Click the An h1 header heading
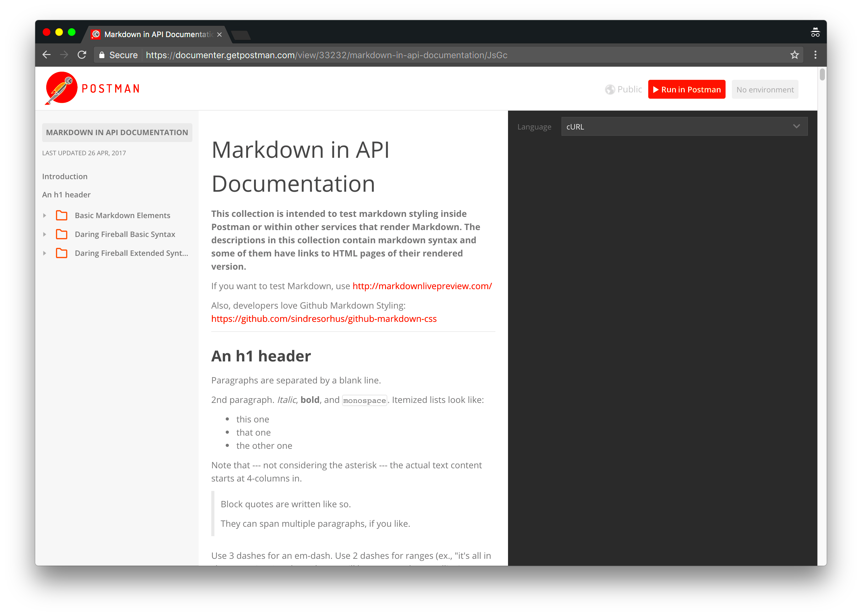 point(261,356)
